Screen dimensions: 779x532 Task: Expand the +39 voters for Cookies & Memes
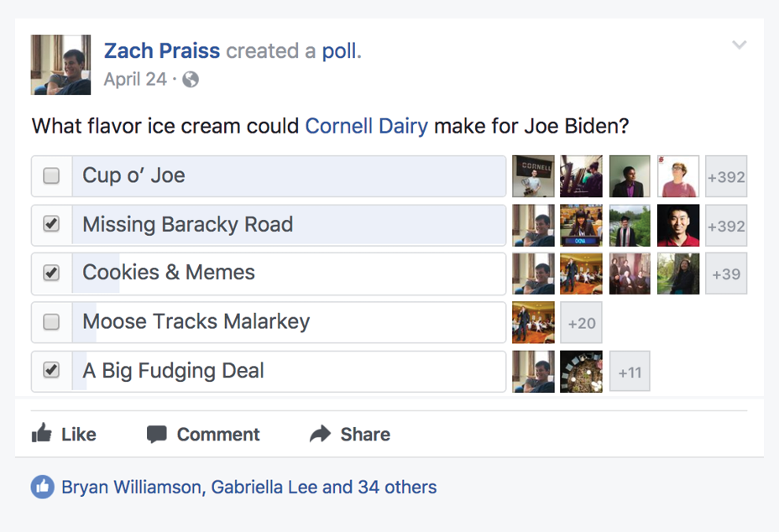[726, 274]
